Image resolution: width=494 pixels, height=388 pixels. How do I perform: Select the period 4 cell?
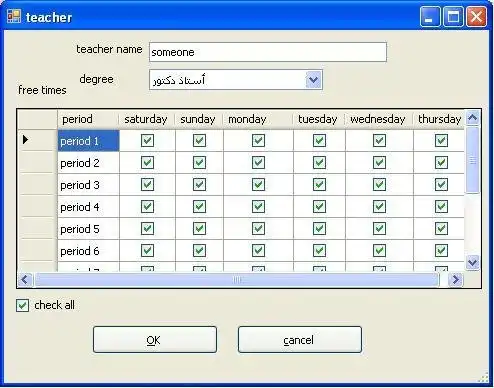[88, 207]
